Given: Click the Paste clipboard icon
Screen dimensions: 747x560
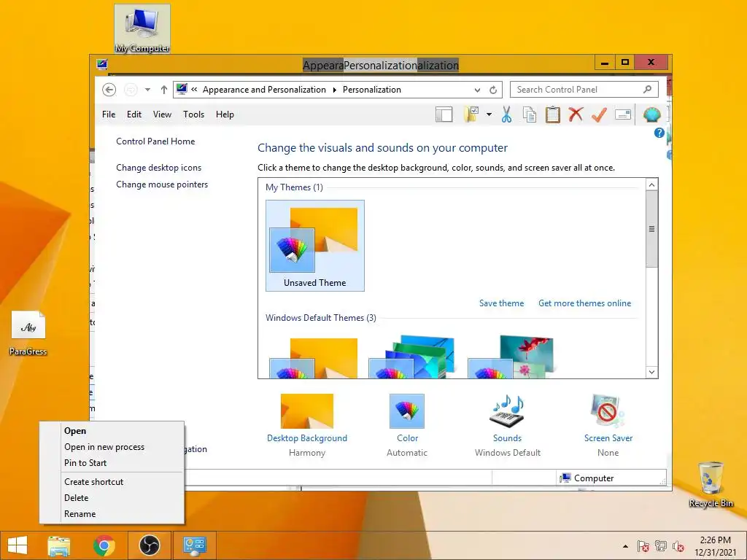Looking at the screenshot, I should click(x=553, y=114).
